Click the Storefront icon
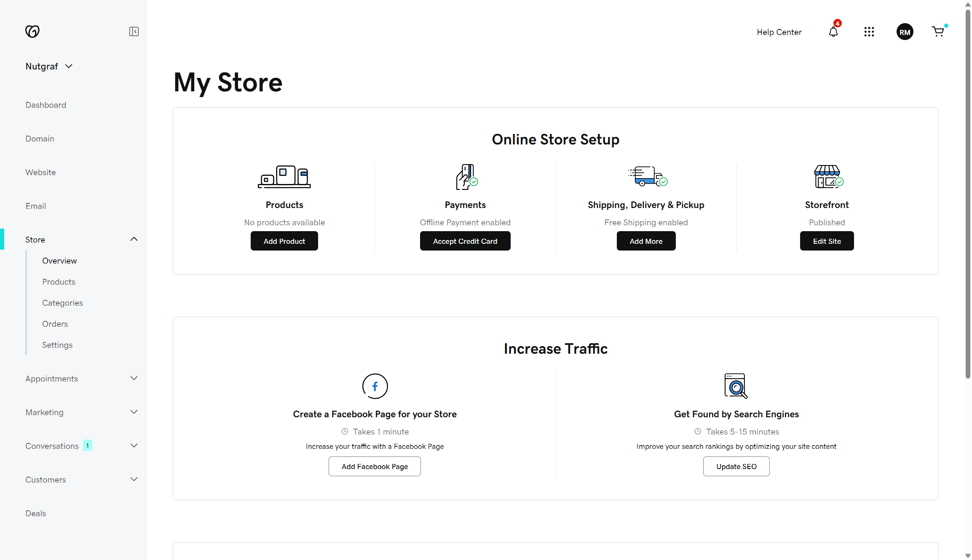Screen dimensions: 972x560 [827, 176]
